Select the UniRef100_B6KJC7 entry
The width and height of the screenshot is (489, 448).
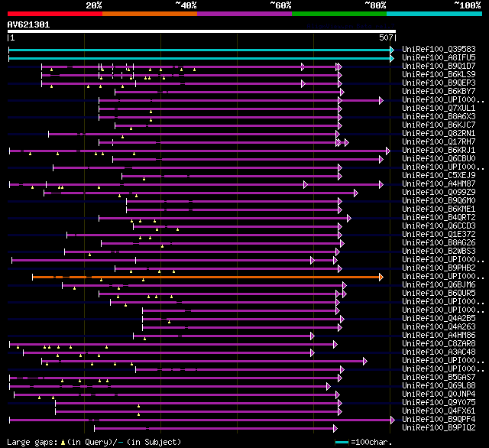pos(439,125)
